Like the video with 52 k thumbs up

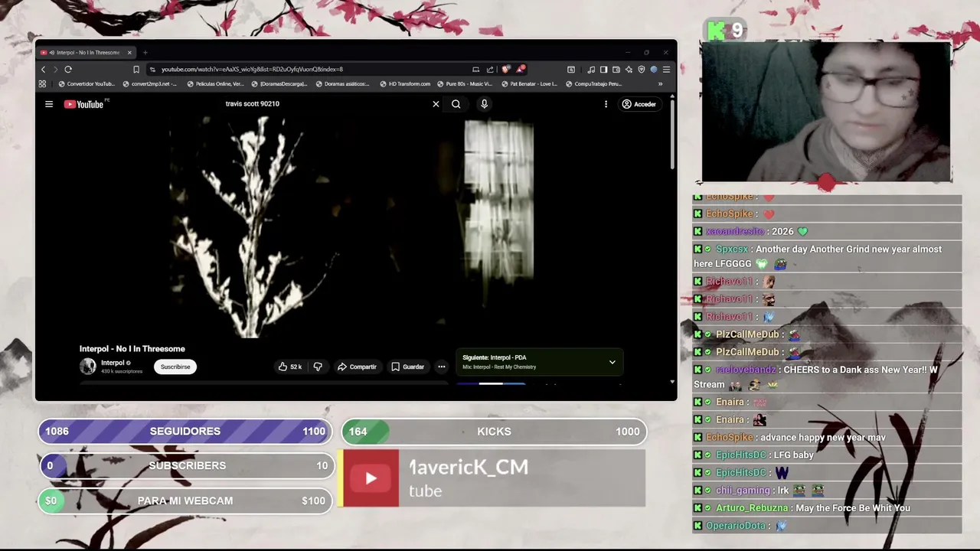pos(290,367)
